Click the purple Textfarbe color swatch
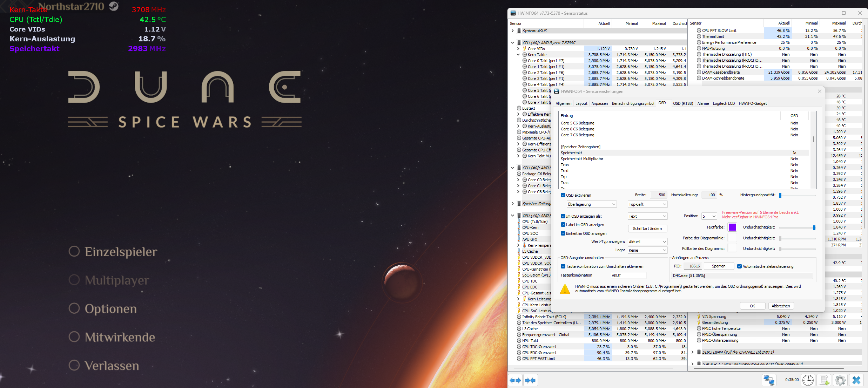Image resolution: width=868 pixels, height=388 pixels. point(732,227)
